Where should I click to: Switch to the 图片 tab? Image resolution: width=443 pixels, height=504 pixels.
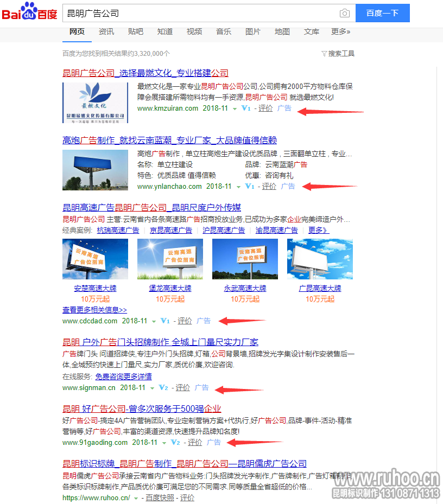tap(253, 31)
